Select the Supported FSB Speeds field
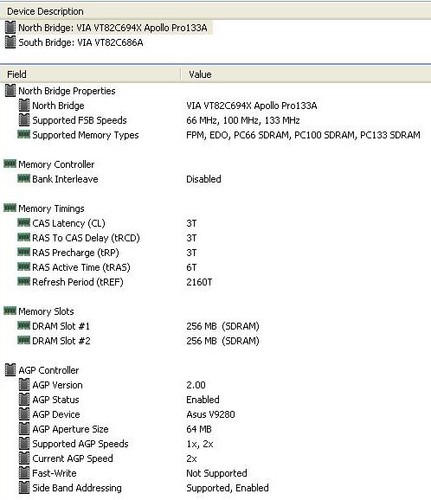The height and width of the screenshot is (500, 431). [79, 120]
